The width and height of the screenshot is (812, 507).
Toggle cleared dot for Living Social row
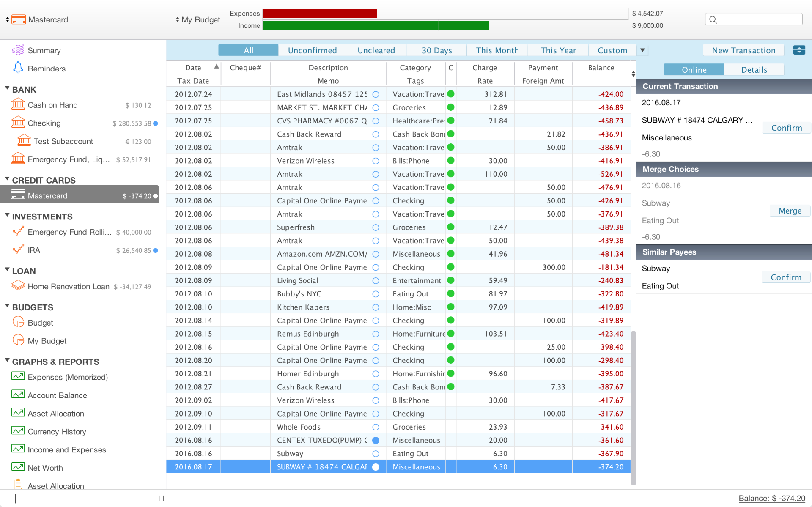pos(451,280)
